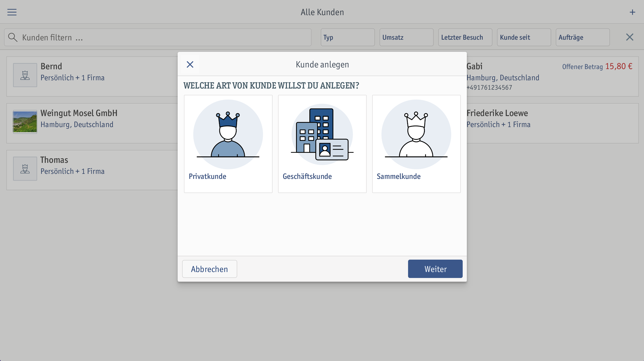This screenshot has height=361, width=644.
Task: Open the Kunde seit filter
Action: pyautogui.click(x=524, y=37)
